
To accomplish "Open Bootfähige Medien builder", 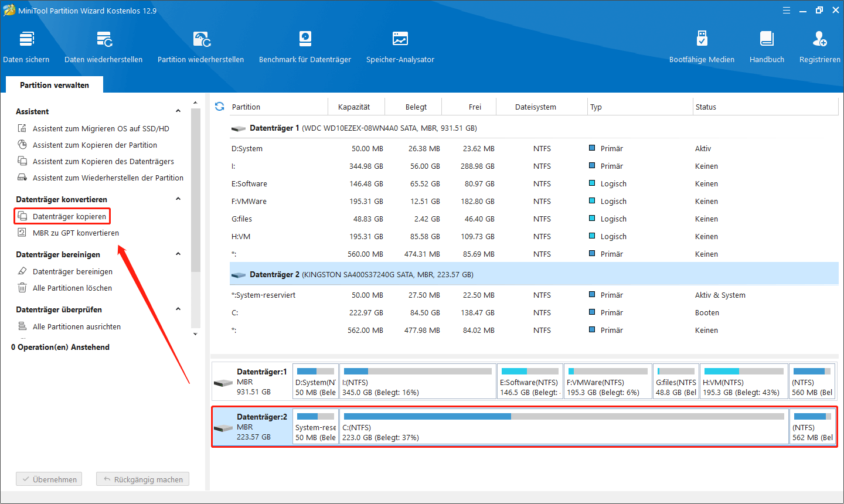I will [702, 47].
